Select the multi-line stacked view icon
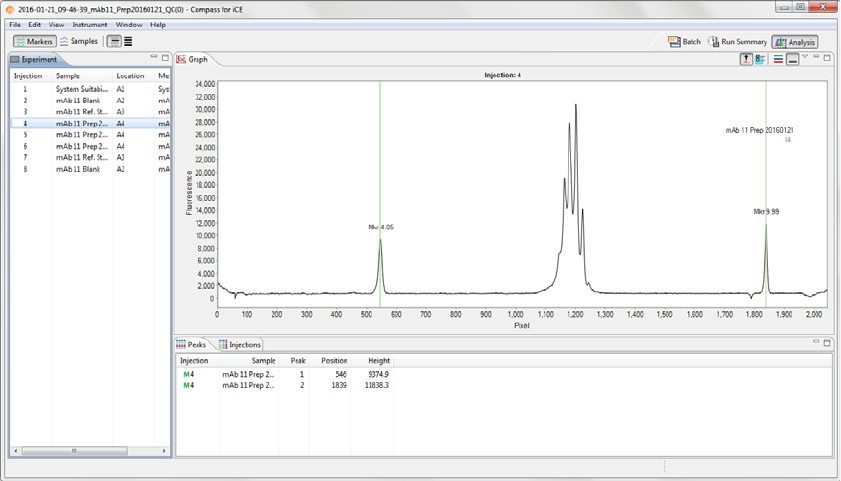Image resolution: width=841 pixels, height=481 pixels. point(128,42)
